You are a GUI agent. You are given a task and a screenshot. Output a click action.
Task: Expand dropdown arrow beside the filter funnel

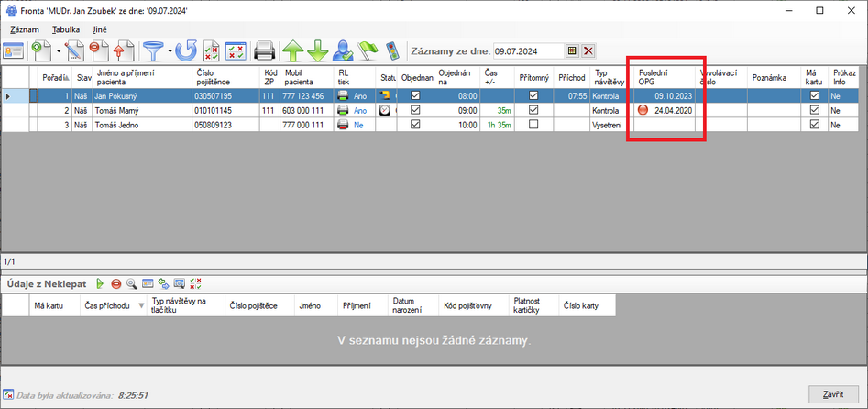tap(169, 51)
